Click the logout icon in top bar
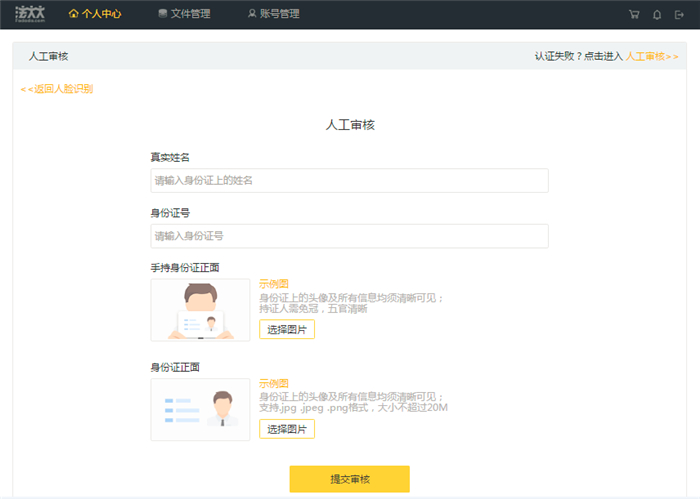 point(680,15)
